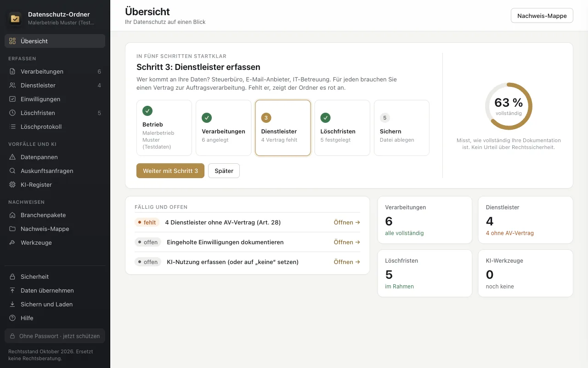Click 'Ohne Passwort · jetzt schützen' button
This screenshot has height=368, width=588.
pos(55,336)
